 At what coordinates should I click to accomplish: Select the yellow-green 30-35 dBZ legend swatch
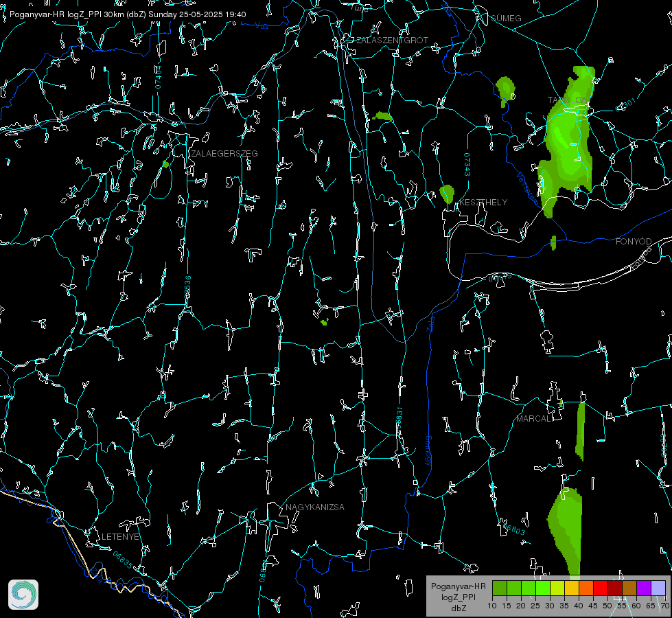557,588
